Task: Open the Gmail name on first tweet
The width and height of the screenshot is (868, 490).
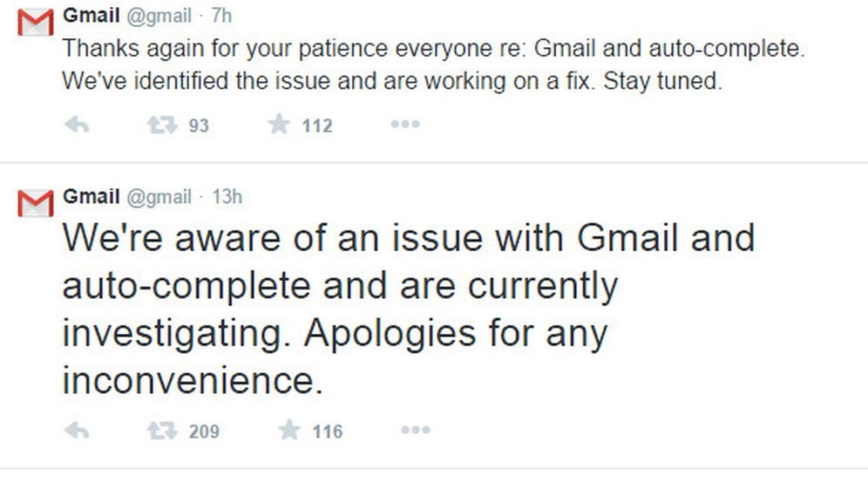Action: (92, 17)
